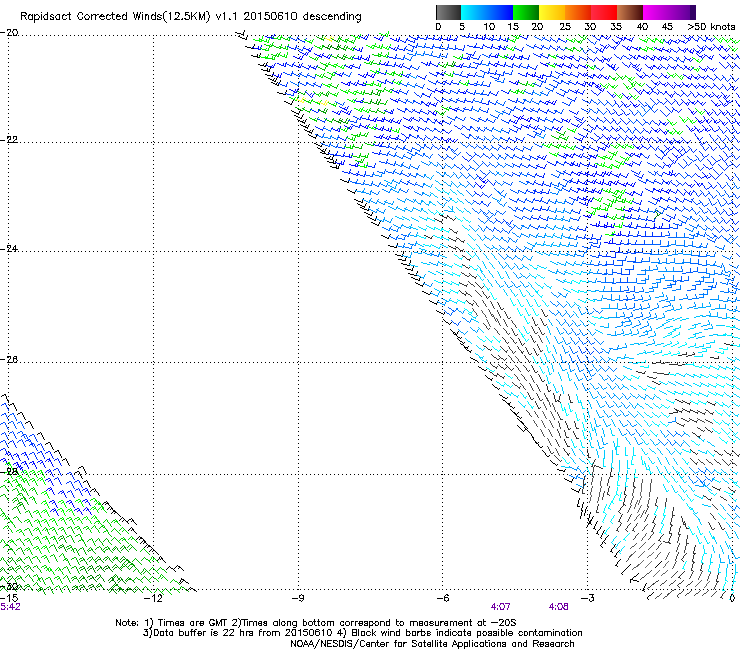Click the '-12' longitude axis label
This screenshot has width=740, height=650.
point(153,598)
